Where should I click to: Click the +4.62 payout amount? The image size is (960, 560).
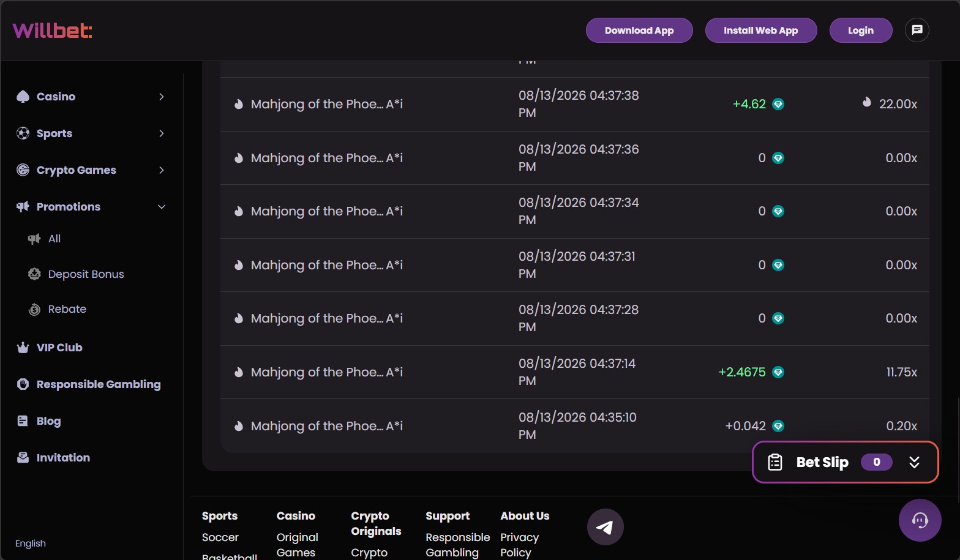point(749,104)
